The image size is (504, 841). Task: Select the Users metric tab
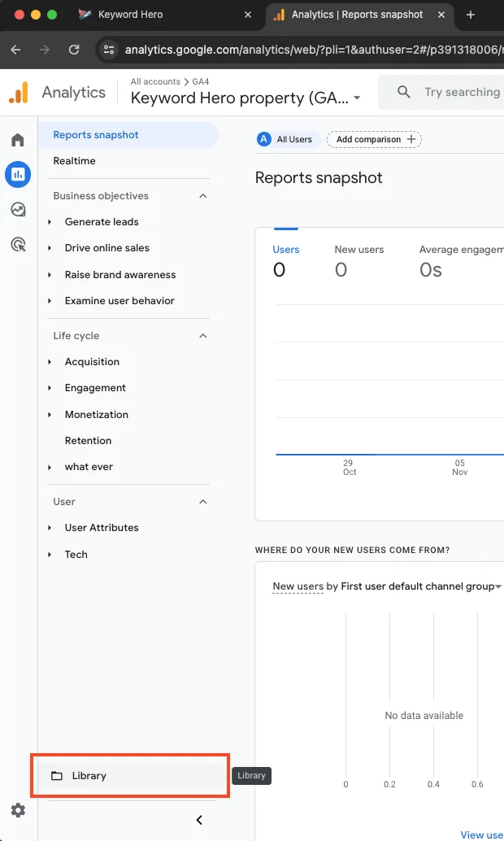[x=286, y=260]
